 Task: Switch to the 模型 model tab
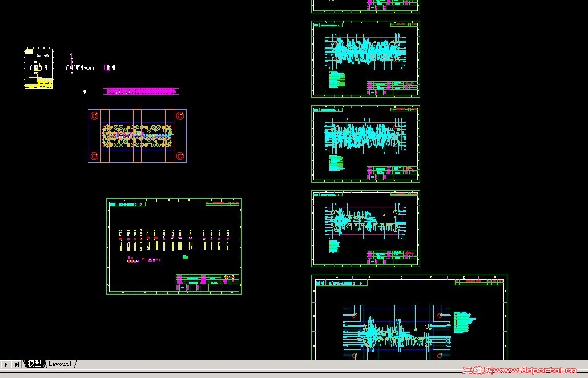34,364
